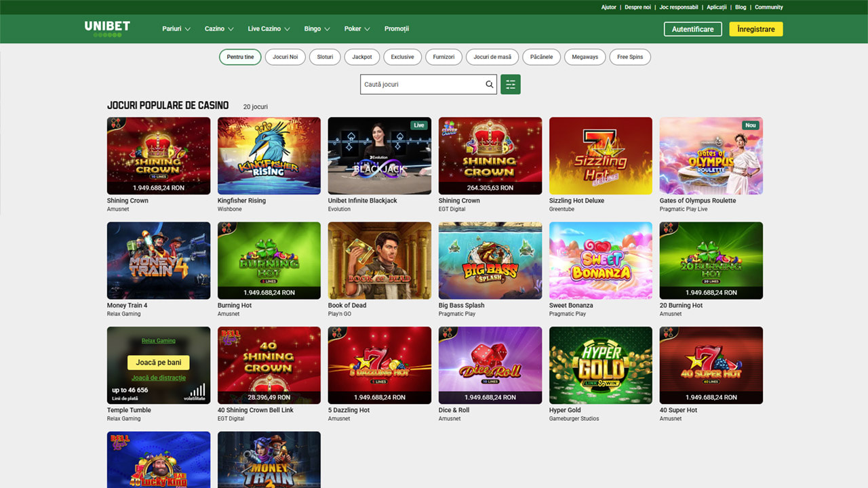Open 5 Dazzling Hot thumbnail

click(x=380, y=365)
